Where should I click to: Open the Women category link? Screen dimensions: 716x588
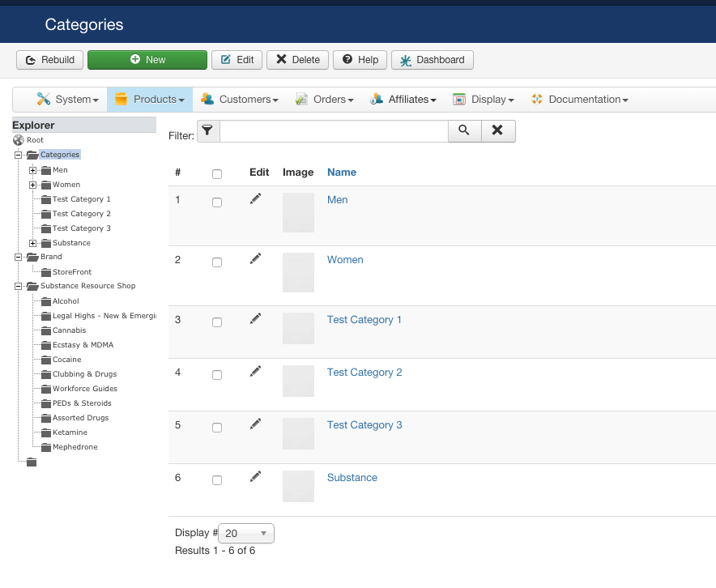[345, 259]
